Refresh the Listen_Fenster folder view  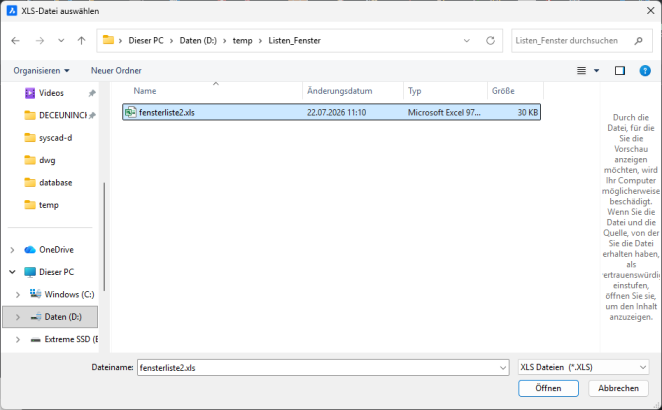tap(490, 41)
